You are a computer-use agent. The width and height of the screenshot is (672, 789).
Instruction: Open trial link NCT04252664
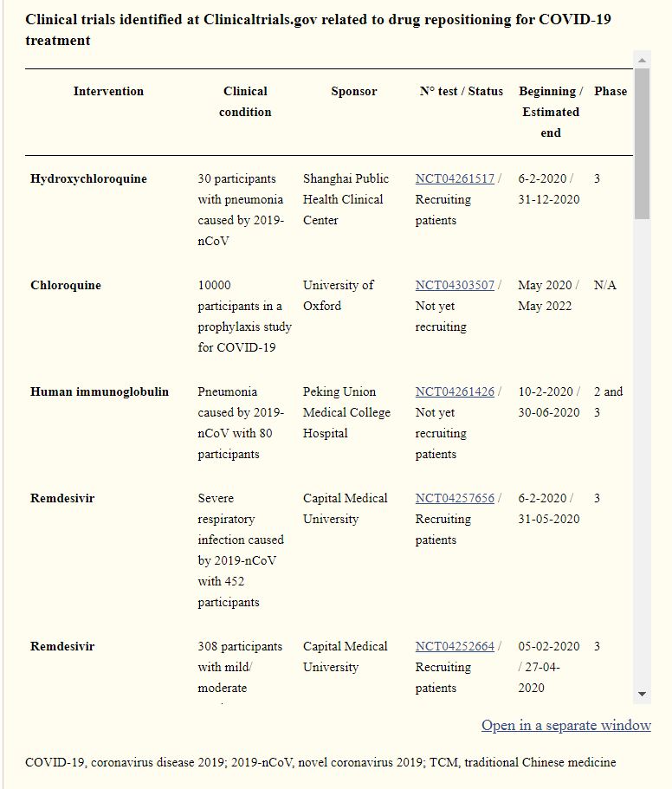point(455,647)
